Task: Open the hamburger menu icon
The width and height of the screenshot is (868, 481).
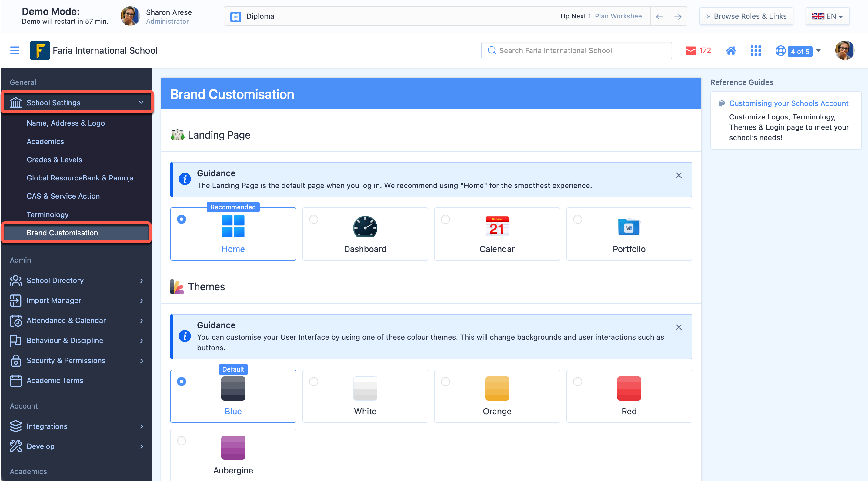Action: (x=15, y=51)
